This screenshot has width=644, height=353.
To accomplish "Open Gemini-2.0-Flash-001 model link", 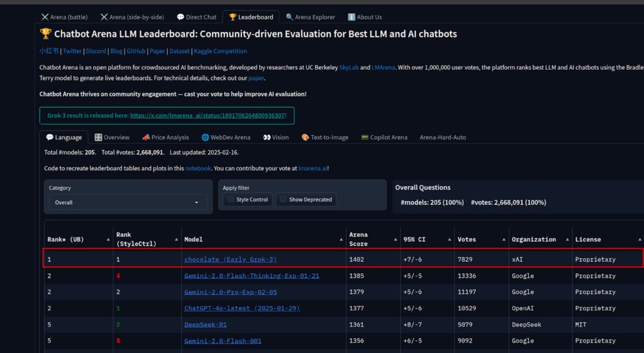I will pyautogui.click(x=223, y=340).
